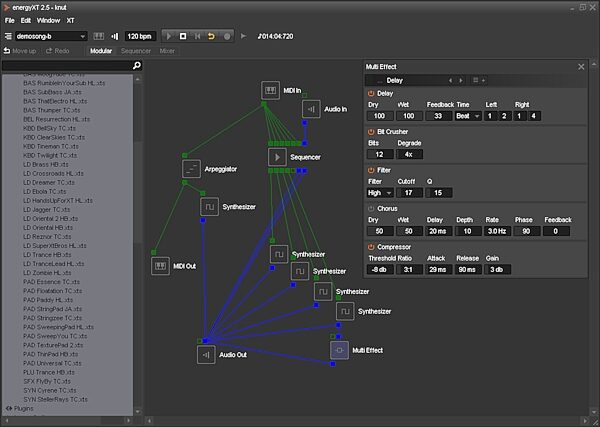Click the stop button in the transport
The image size is (600, 427).
pyautogui.click(x=183, y=36)
